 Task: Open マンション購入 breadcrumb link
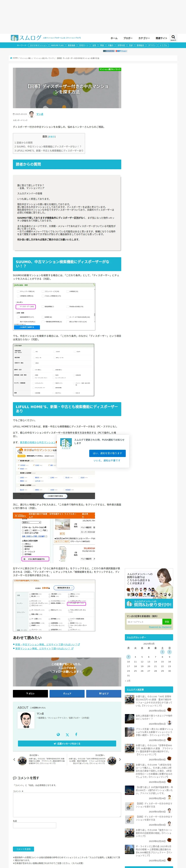click(x=26, y=58)
